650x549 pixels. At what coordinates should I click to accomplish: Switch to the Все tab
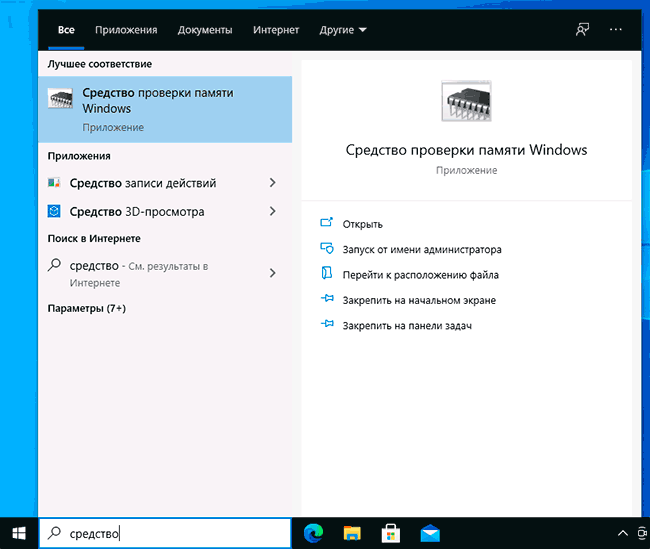(x=66, y=30)
